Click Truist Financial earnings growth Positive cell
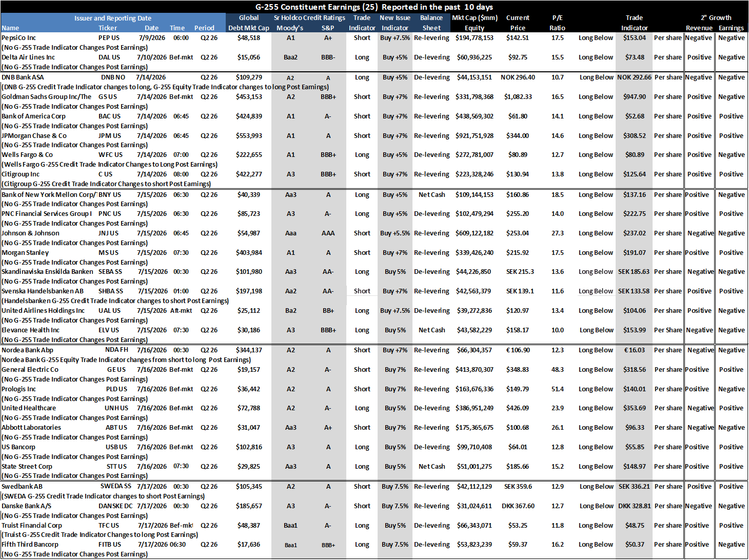This screenshot has height=560, width=749. tap(731, 526)
